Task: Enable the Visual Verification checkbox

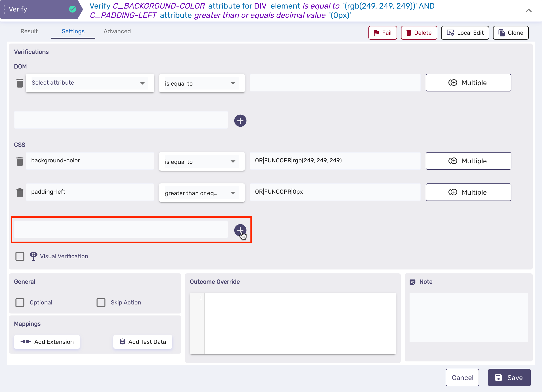Action: [20, 256]
